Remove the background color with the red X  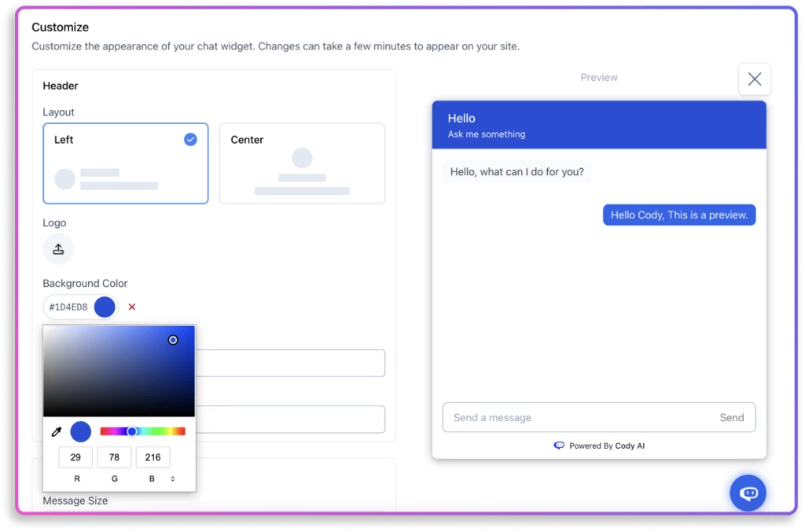131,307
